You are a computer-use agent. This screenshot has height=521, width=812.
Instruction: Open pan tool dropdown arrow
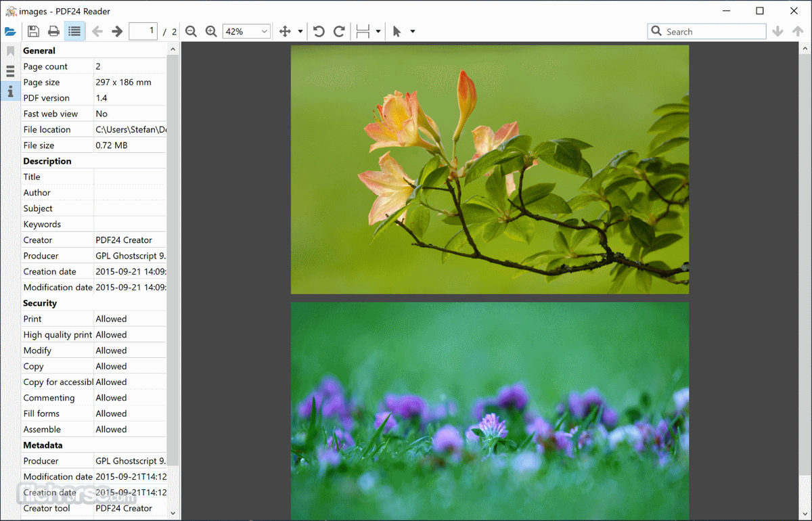point(300,32)
